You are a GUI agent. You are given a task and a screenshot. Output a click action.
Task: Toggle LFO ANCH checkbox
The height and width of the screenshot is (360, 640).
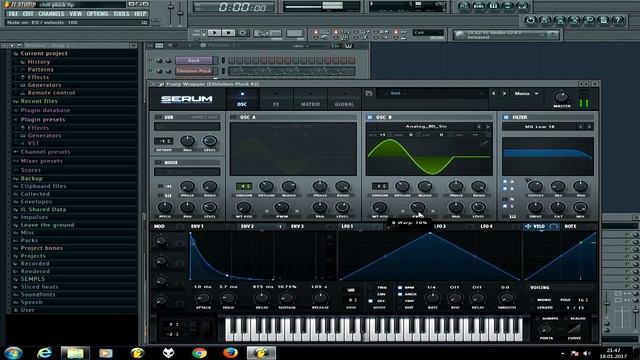[x=400, y=294]
